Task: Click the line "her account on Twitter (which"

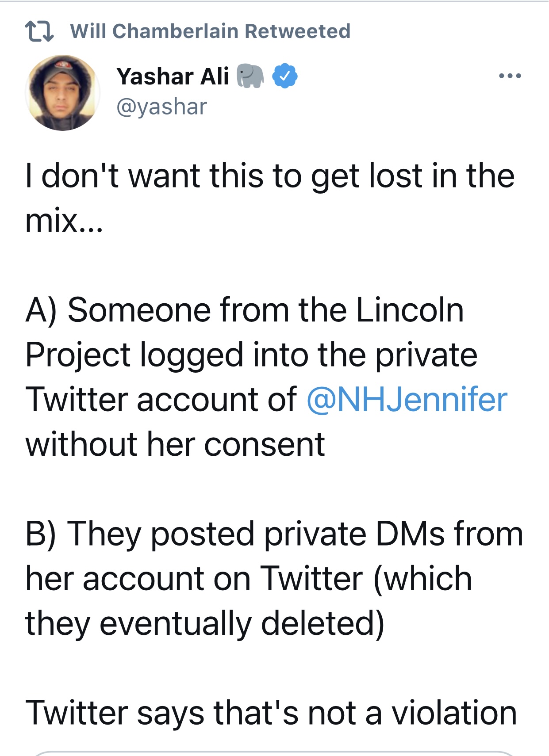Action: (249, 579)
